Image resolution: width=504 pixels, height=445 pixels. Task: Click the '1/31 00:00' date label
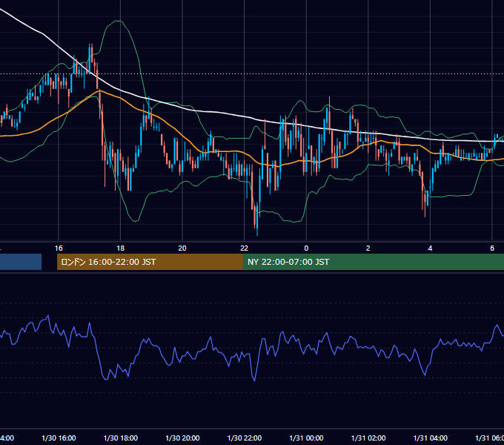pyautogui.click(x=306, y=438)
